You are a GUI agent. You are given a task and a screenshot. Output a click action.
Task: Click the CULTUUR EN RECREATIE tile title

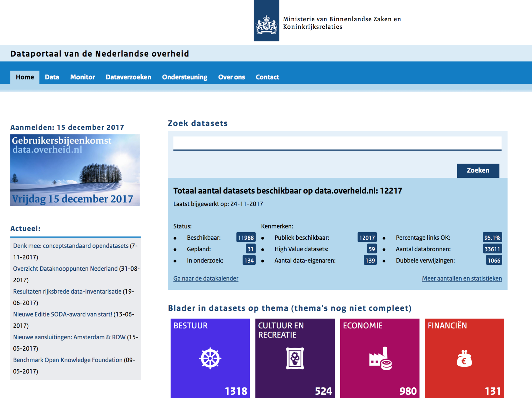281,330
